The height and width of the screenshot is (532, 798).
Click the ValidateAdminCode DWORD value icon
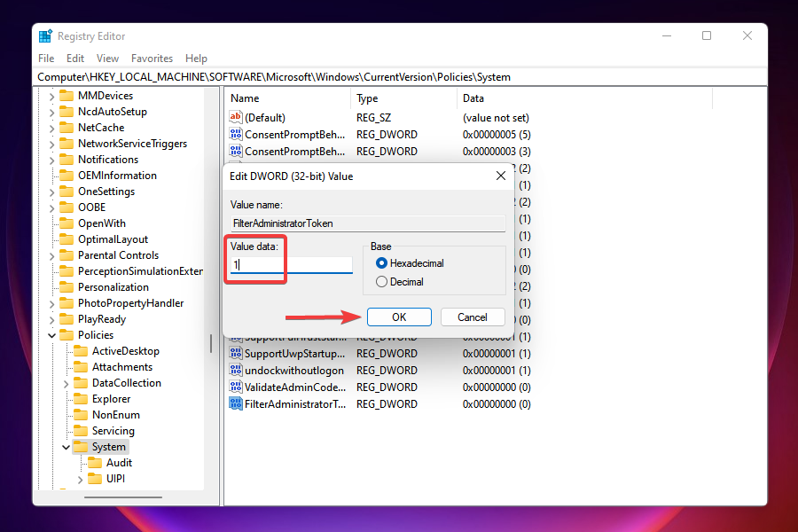pos(235,387)
